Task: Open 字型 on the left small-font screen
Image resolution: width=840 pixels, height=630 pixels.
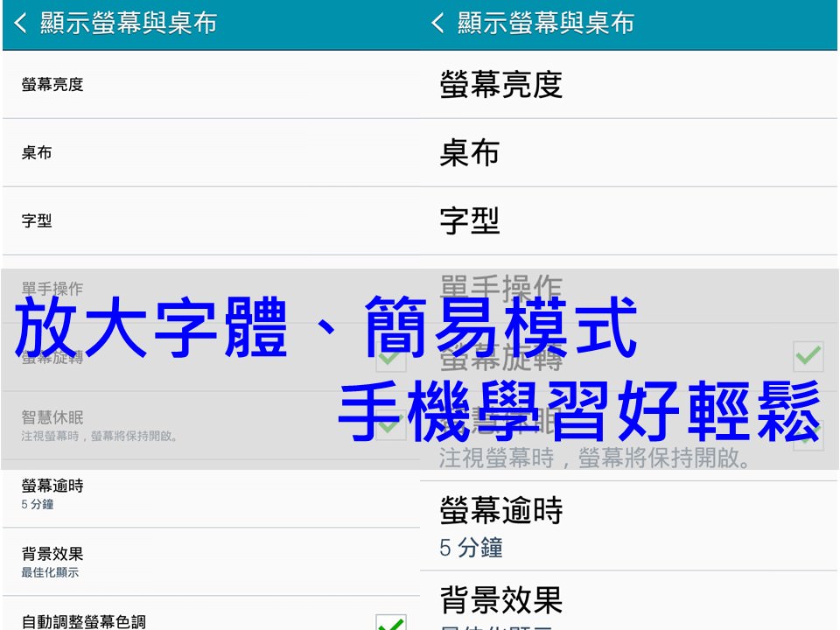Action: (211, 220)
